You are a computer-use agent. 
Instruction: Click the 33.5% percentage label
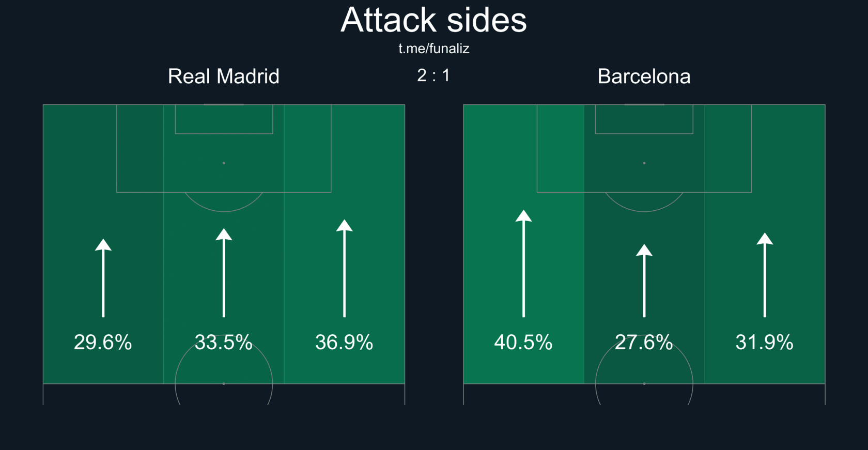tap(223, 342)
